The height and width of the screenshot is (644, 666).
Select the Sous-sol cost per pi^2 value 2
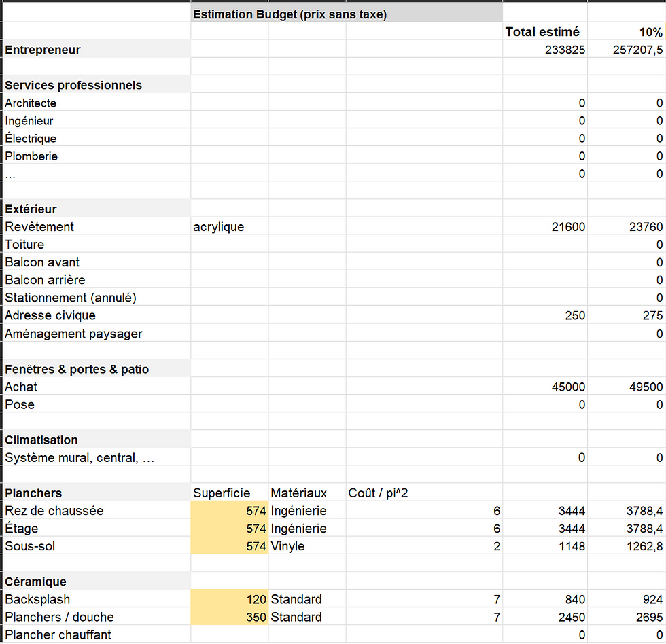click(x=424, y=546)
